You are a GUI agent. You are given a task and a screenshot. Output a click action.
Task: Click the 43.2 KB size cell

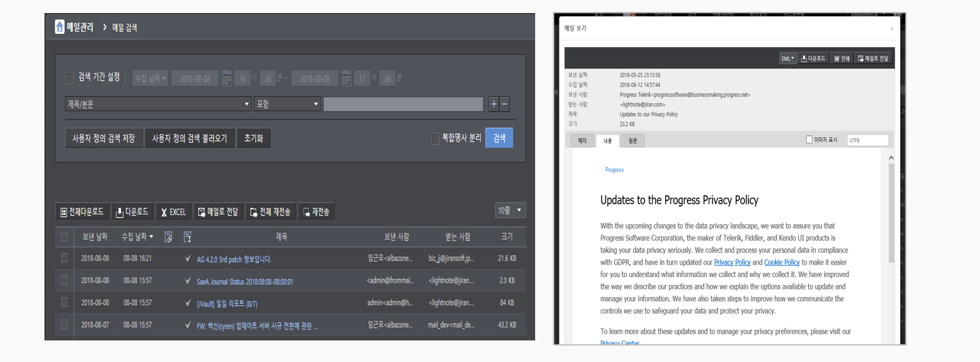507,325
